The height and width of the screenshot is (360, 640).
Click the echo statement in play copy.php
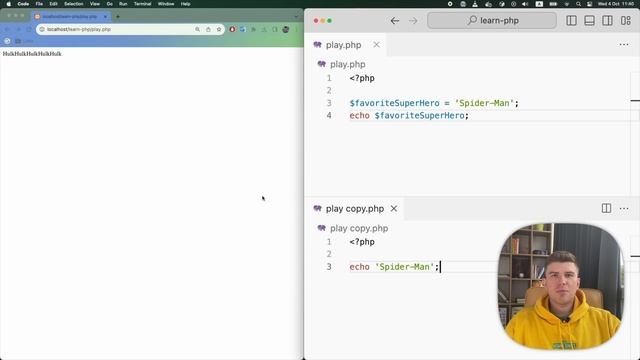tap(394, 267)
